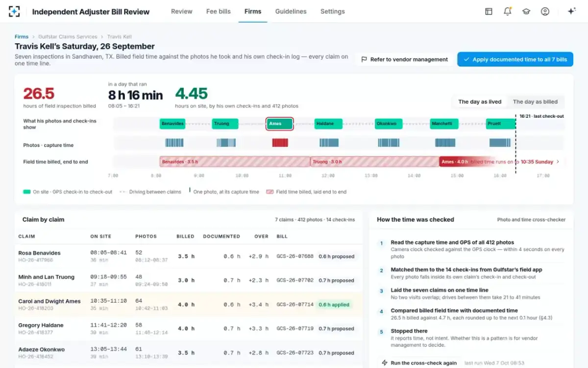Open the sparkle assistant icon
588x368 pixels.
(571, 11)
